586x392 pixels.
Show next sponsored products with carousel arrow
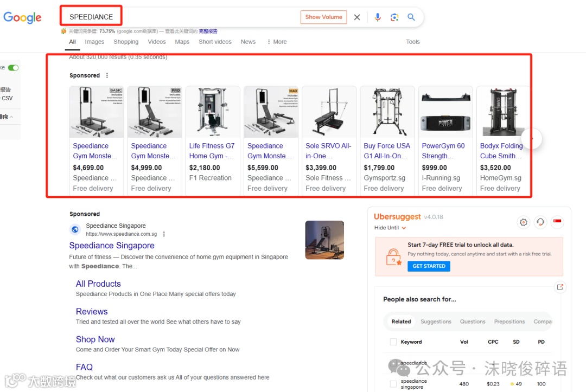click(x=531, y=138)
